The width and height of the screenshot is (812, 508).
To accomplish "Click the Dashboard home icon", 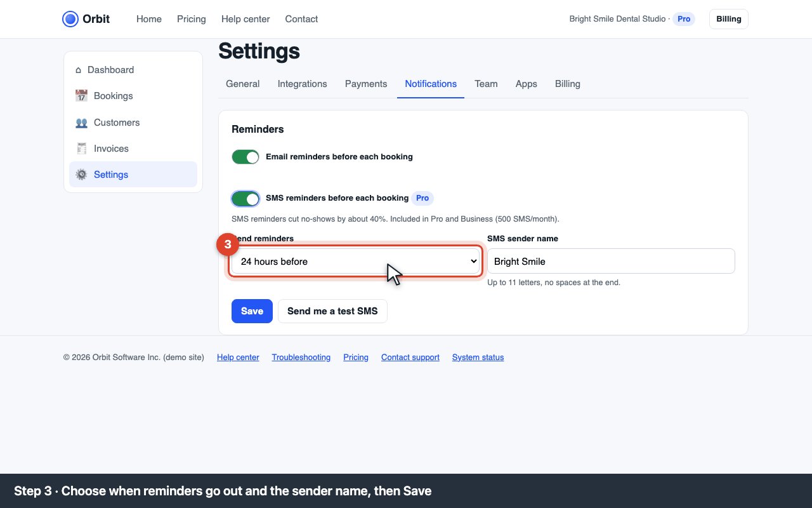I will pyautogui.click(x=79, y=70).
